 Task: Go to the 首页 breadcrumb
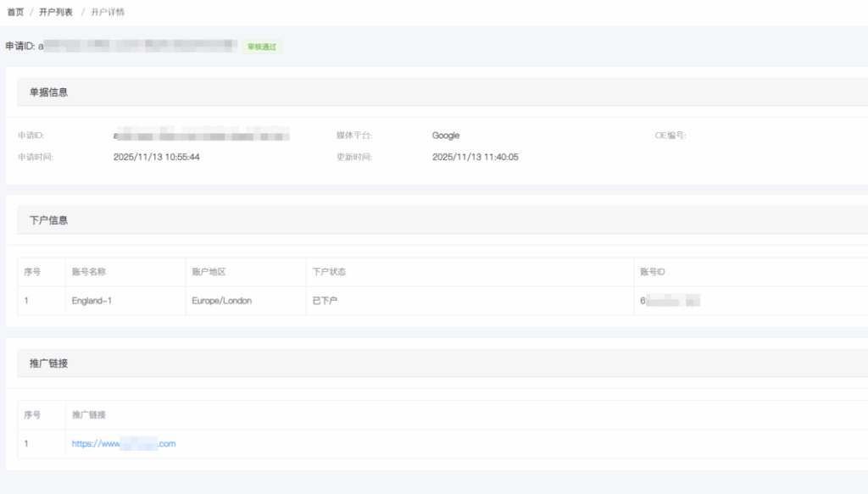click(x=15, y=12)
